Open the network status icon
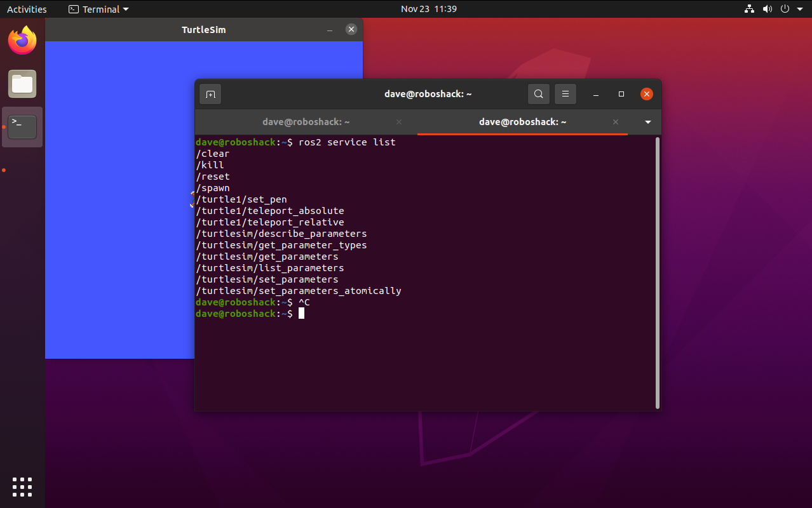The image size is (812, 508). (749, 9)
